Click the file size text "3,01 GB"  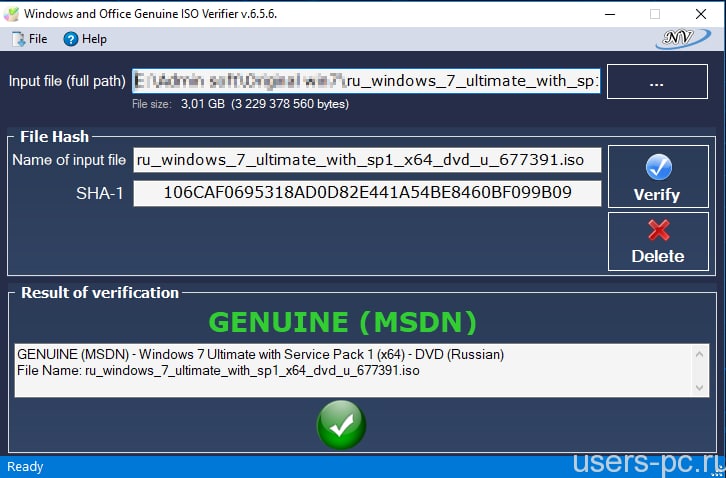202,104
